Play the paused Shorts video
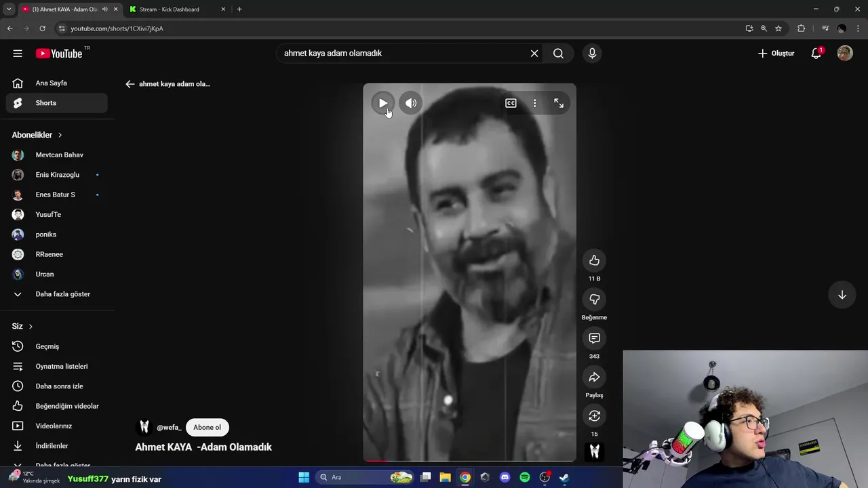The width and height of the screenshot is (868, 488). [383, 103]
